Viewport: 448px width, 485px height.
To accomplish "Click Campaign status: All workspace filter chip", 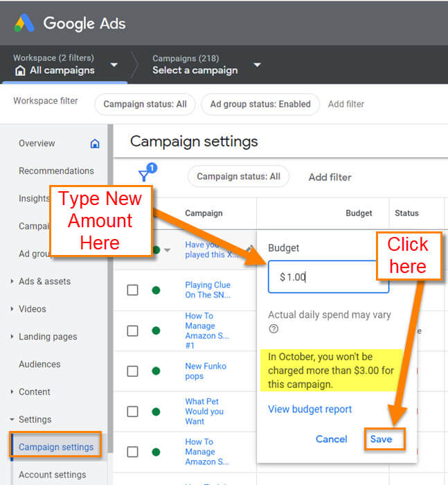I will [145, 104].
